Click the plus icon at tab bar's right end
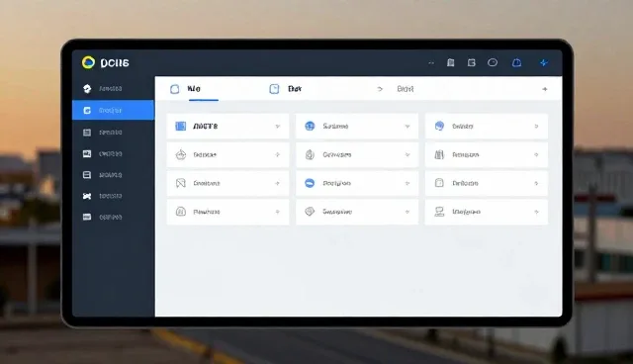633x364 pixels. pyautogui.click(x=545, y=89)
